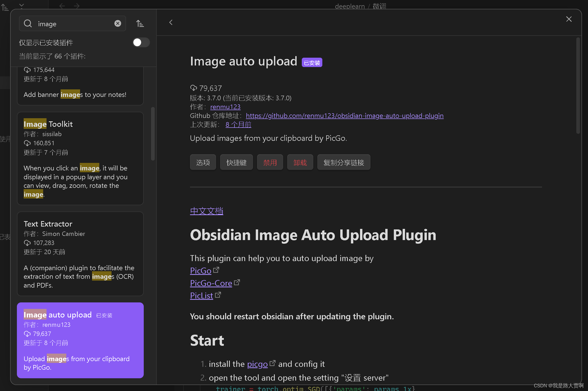
Task: Click sort icon in background window top-left
Action: pyautogui.click(x=5, y=8)
